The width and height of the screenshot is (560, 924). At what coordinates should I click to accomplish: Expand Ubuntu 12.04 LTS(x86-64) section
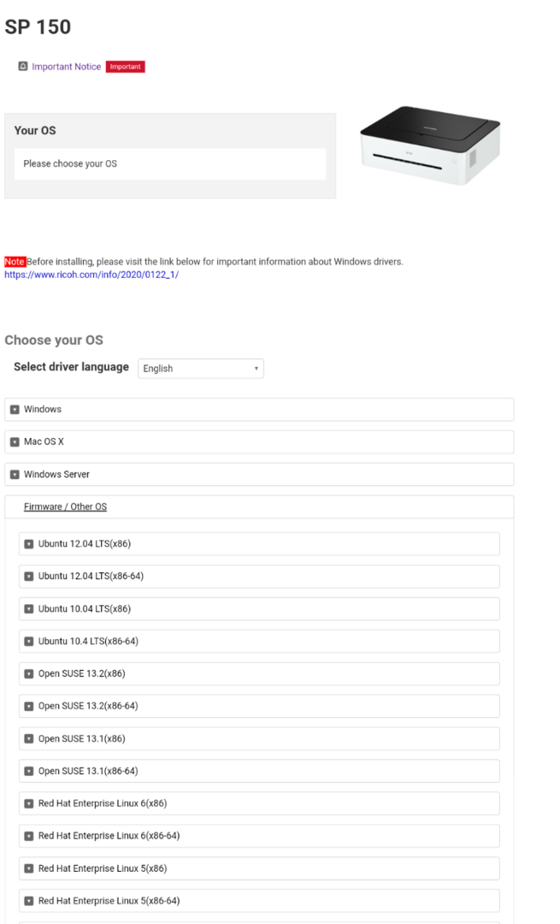tap(91, 577)
